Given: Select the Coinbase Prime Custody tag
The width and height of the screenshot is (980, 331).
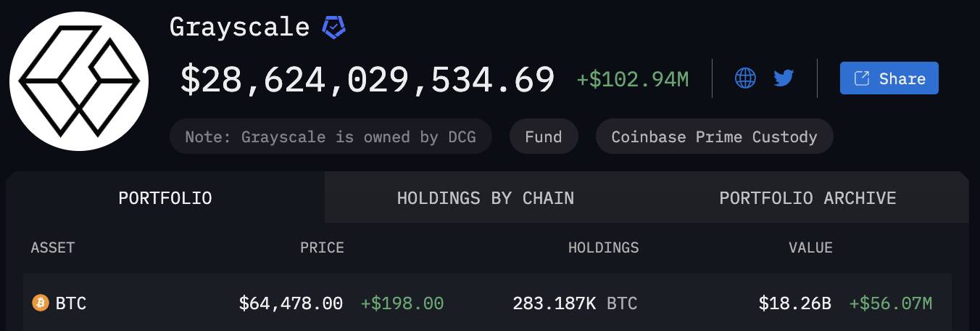Looking at the screenshot, I should (x=714, y=136).
